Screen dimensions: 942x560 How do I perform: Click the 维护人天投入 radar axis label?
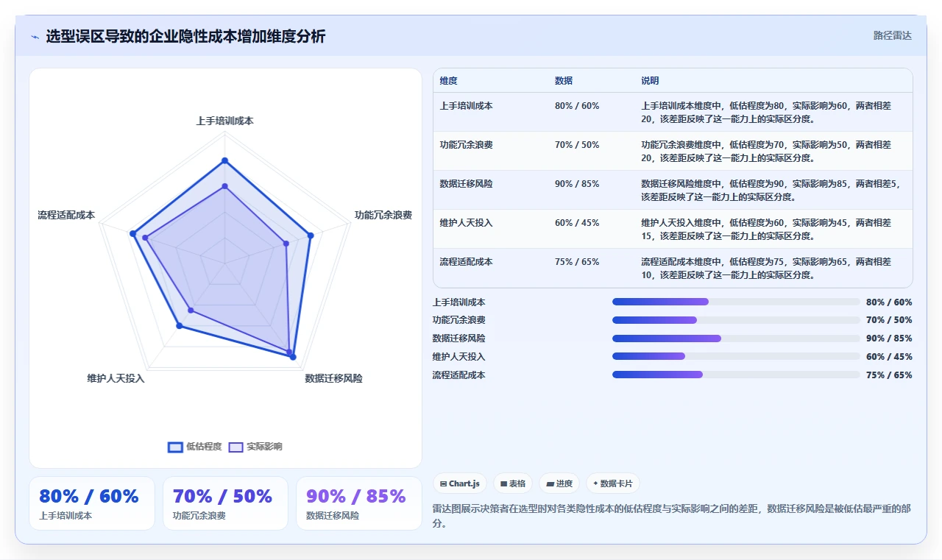click(x=116, y=378)
